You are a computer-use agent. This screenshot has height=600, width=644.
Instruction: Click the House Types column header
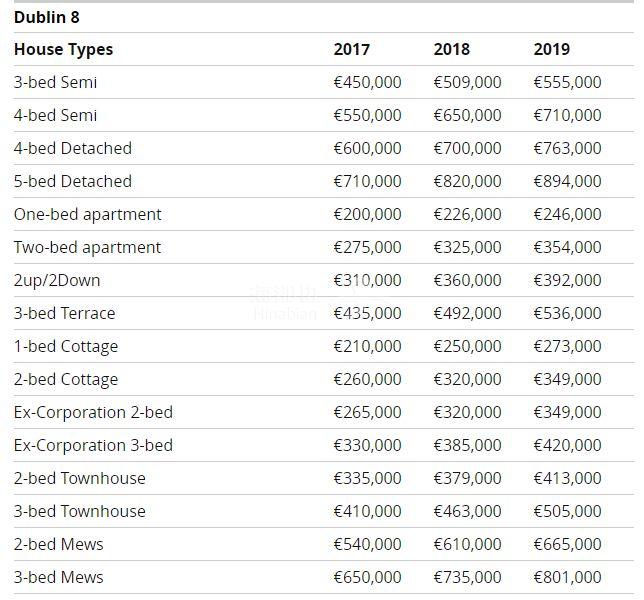[x=63, y=49]
